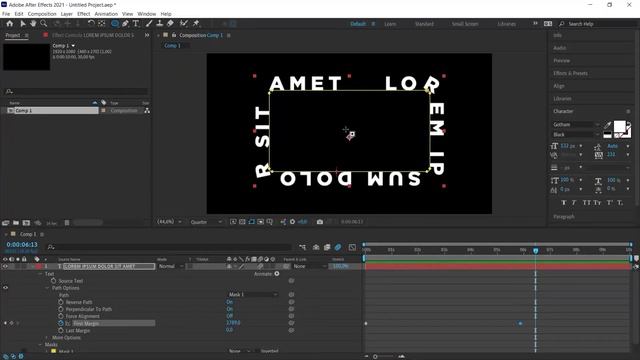Image resolution: width=640 pixels, height=360 pixels.
Task: Toggle Source Text stopwatch
Action: click(53, 281)
